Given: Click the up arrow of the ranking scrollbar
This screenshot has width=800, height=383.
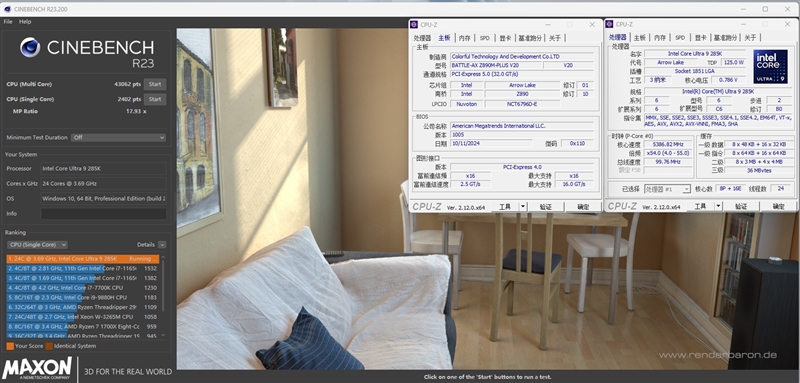Looking at the screenshot, I should point(163,257).
